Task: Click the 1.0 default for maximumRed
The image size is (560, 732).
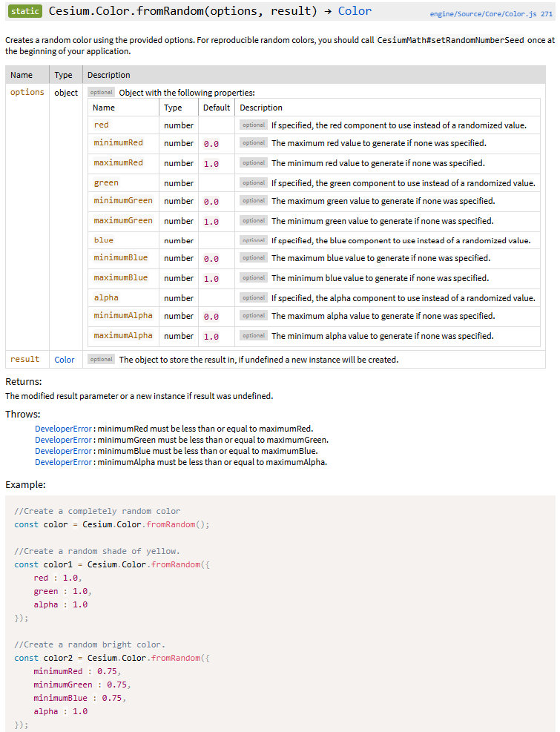Action: coord(211,164)
